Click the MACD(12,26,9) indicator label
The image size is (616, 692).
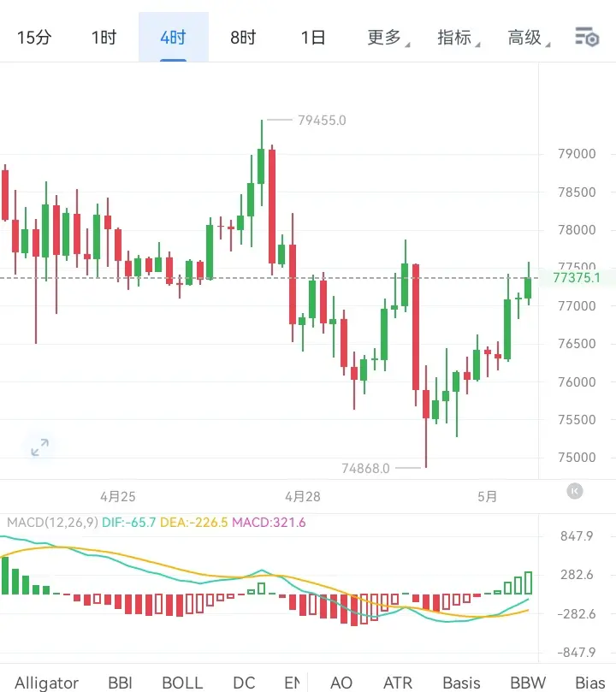click(x=52, y=523)
